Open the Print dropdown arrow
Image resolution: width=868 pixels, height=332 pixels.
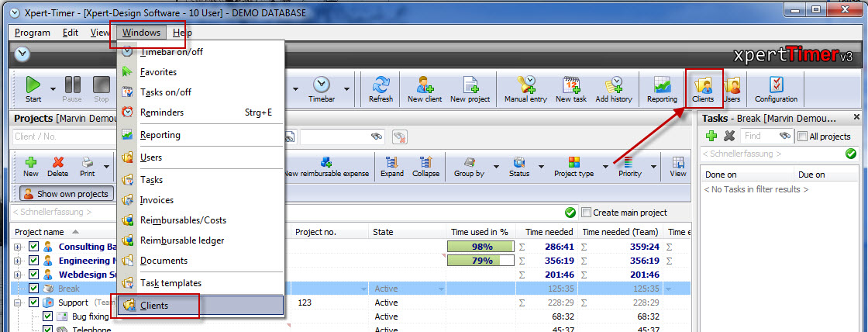tap(105, 166)
